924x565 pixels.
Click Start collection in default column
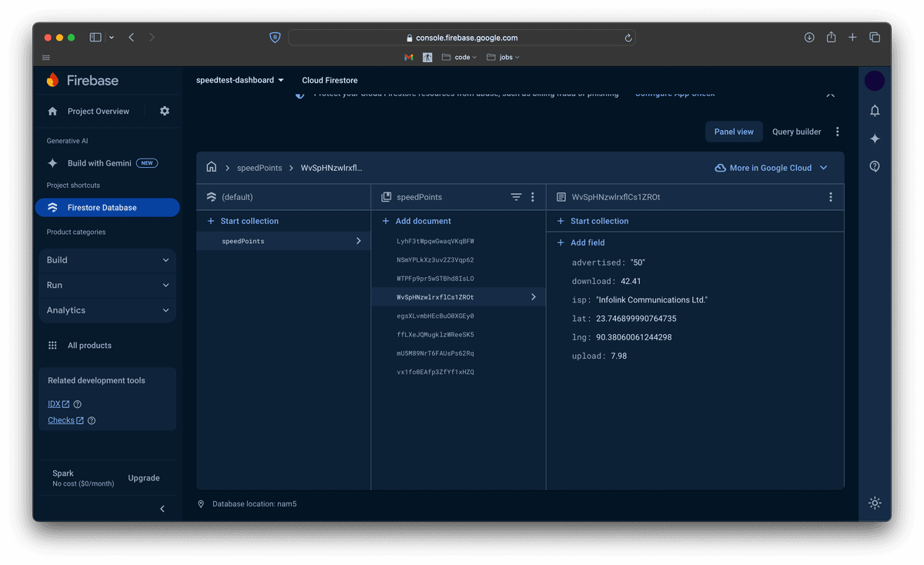point(243,221)
